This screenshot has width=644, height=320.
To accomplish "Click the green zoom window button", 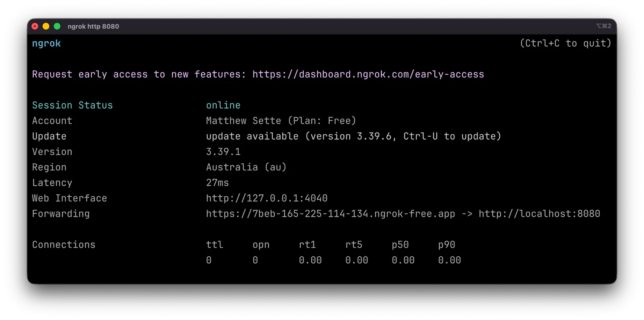I will click(x=57, y=26).
